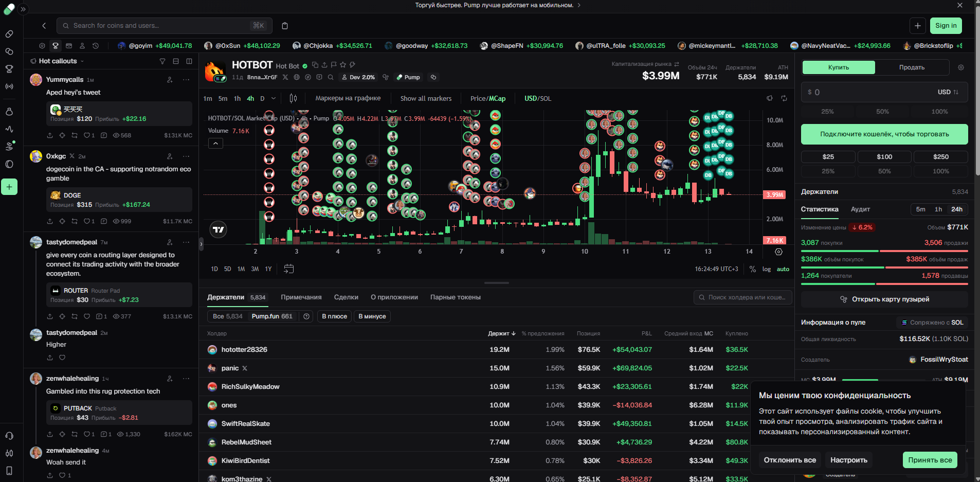Open the Примечания tab
Viewport: 980px width, 482px height.
[301, 297]
